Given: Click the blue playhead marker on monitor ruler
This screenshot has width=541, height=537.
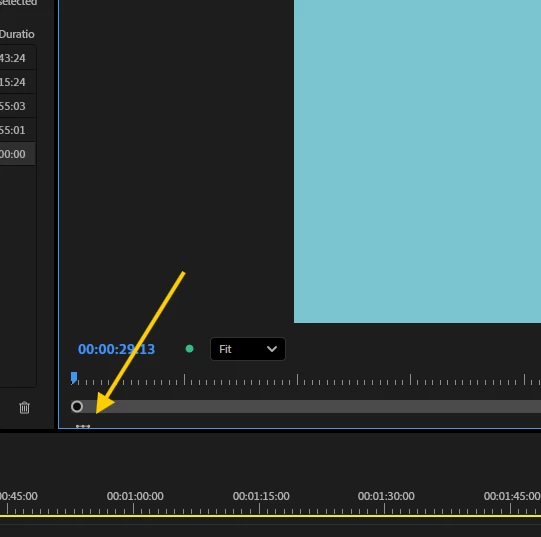Looking at the screenshot, I should tap(74, 378).
